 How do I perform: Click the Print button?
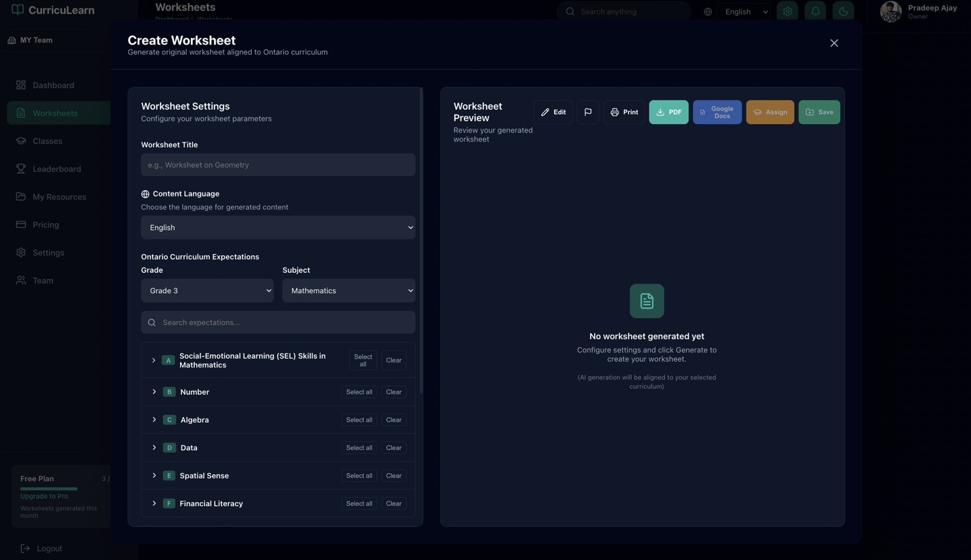click(624, 112)
